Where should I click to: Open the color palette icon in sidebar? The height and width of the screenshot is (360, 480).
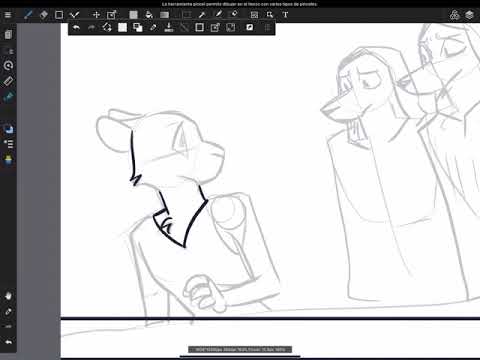[8, 129]
